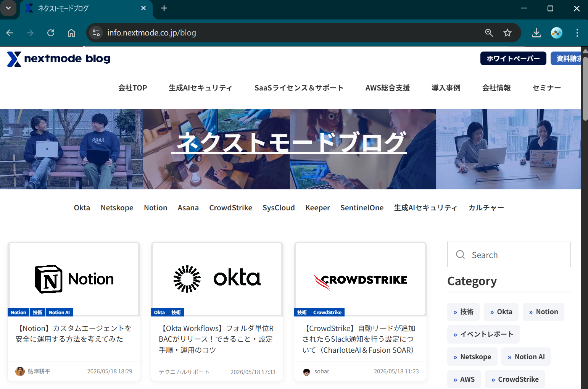Open the AWS総合支援 menu item

pos(388,88)
